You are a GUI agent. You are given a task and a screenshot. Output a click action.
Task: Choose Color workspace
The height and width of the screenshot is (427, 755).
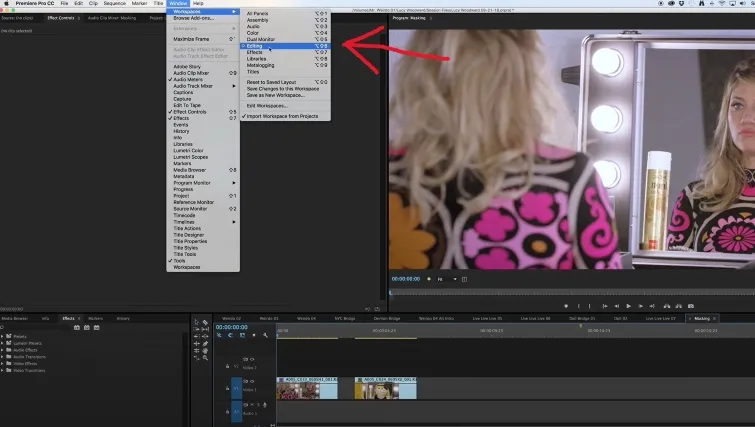pyautogui.click(x=285, y=33)
